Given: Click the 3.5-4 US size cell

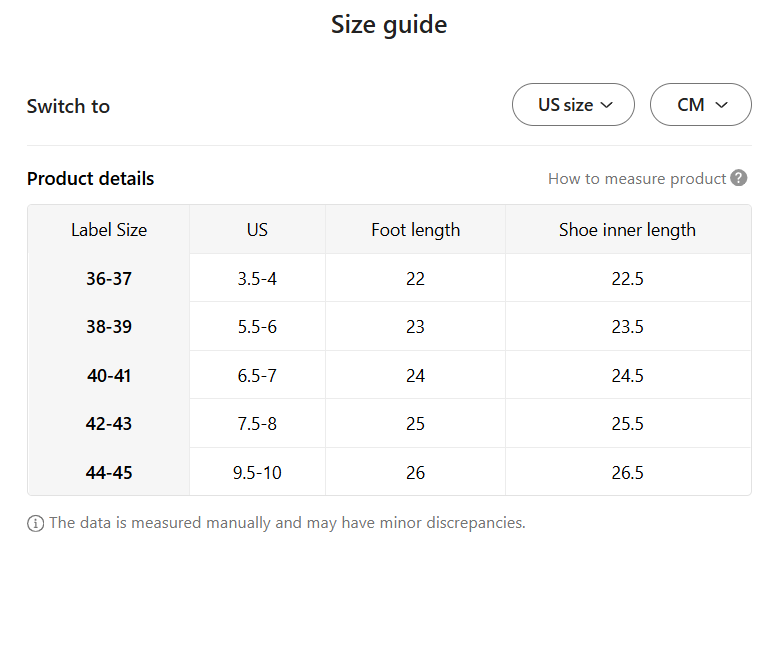Looking at the screenshot, I should tap(257, 279).
